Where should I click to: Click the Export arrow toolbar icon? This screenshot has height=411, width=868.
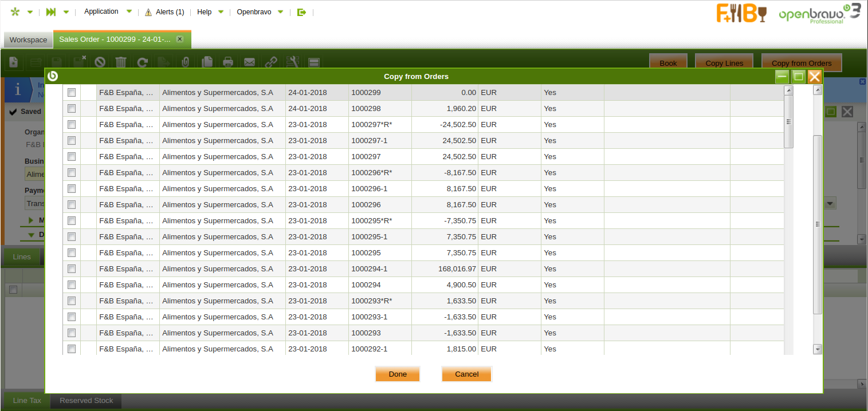(164, 62)
